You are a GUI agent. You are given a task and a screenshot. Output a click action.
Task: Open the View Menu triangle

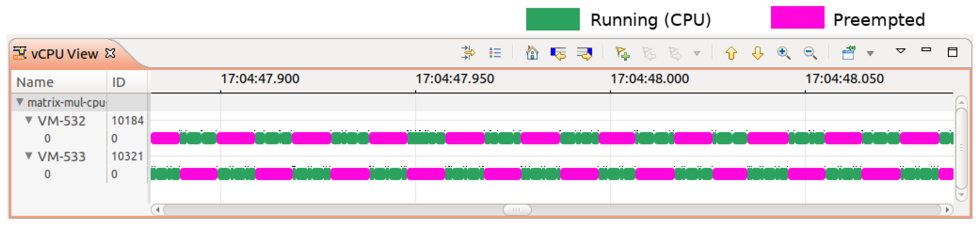(900, 51)
